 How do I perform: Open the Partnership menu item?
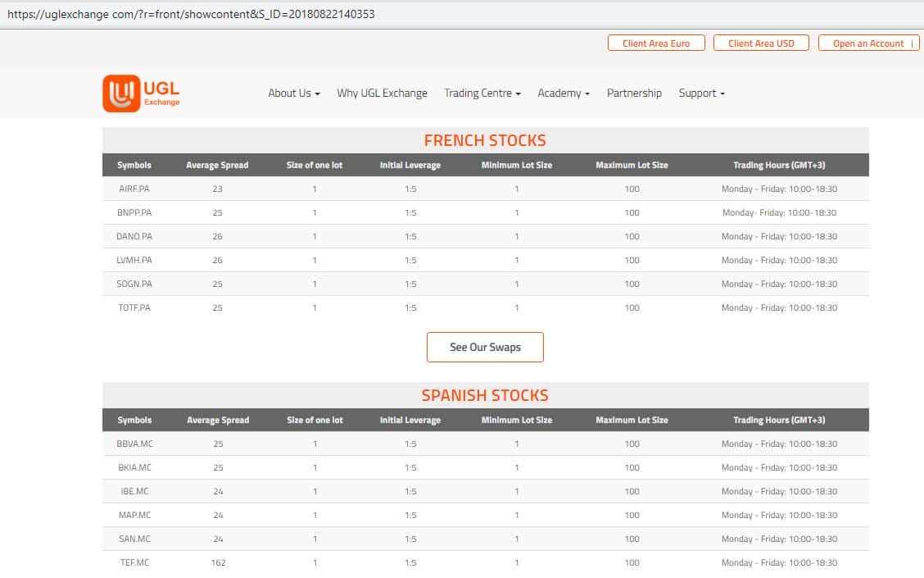click(x=634, y=93)
